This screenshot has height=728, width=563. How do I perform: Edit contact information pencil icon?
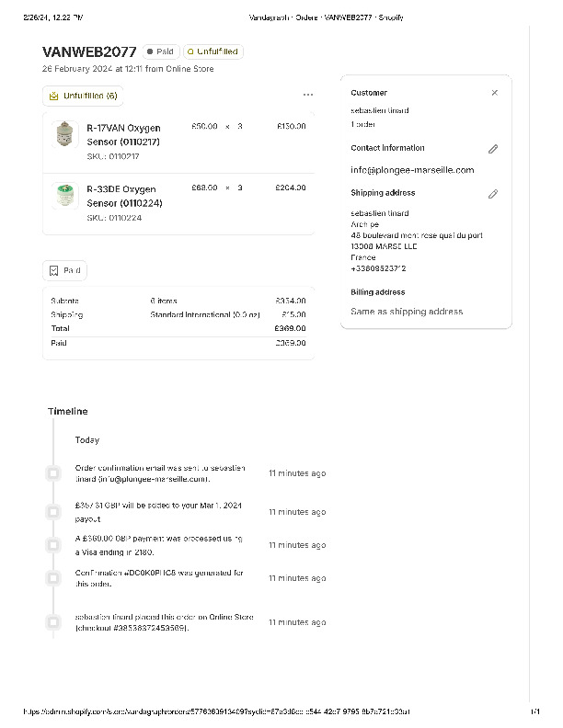(x=493, y=149)
